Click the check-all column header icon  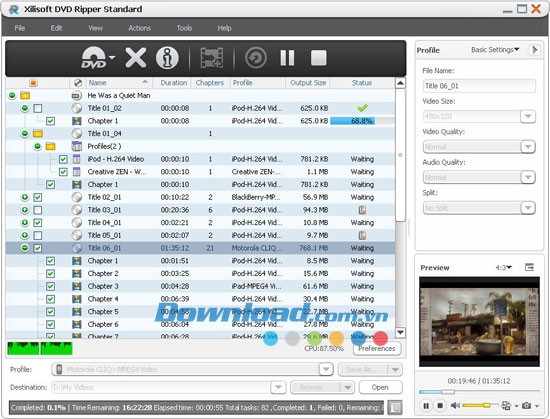(x=33, y=83)
